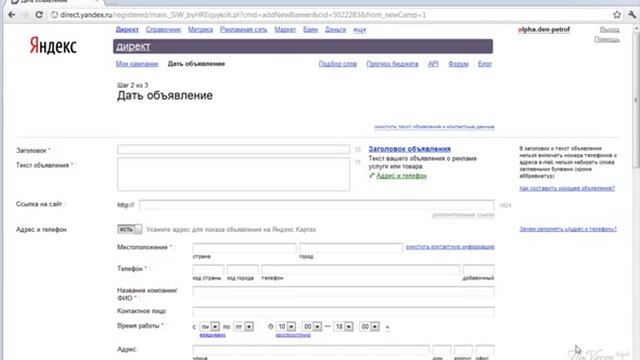640x360 pixels.
Task: Click the clear ad text and contacts link
Action: 434,127
